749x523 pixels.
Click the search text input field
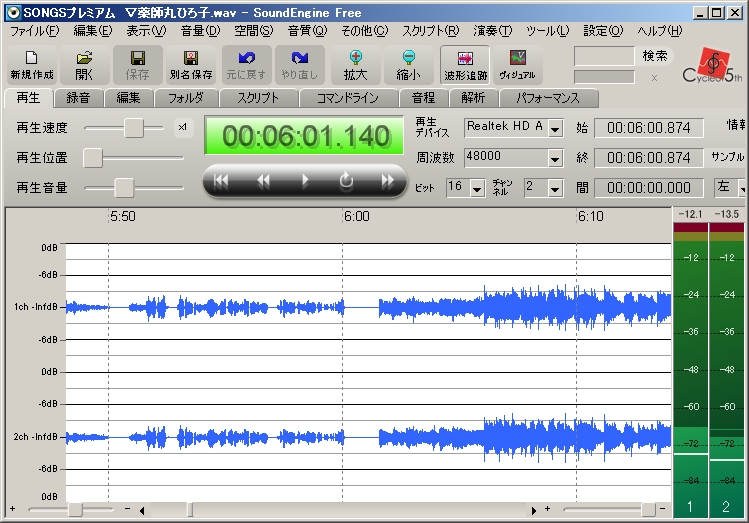pos(604,56)
